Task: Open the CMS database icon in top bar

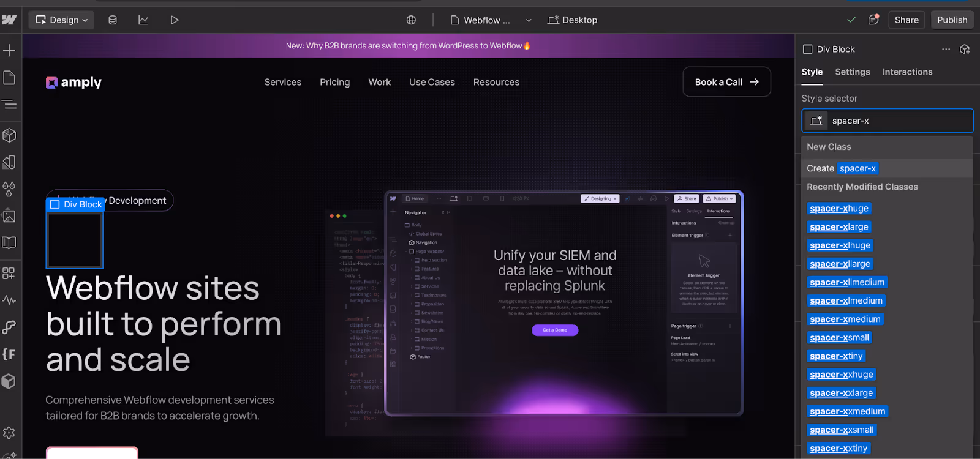Action: pos(113,20)
